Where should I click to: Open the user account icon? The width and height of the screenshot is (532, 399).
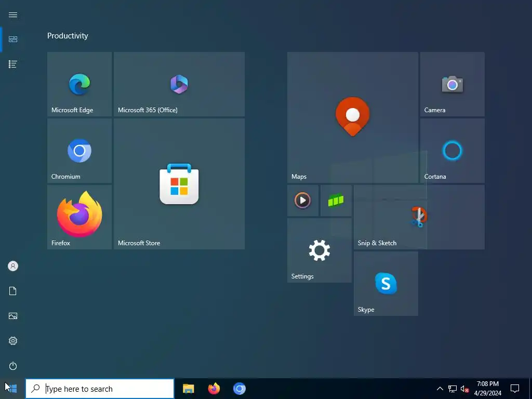(13, 266)
